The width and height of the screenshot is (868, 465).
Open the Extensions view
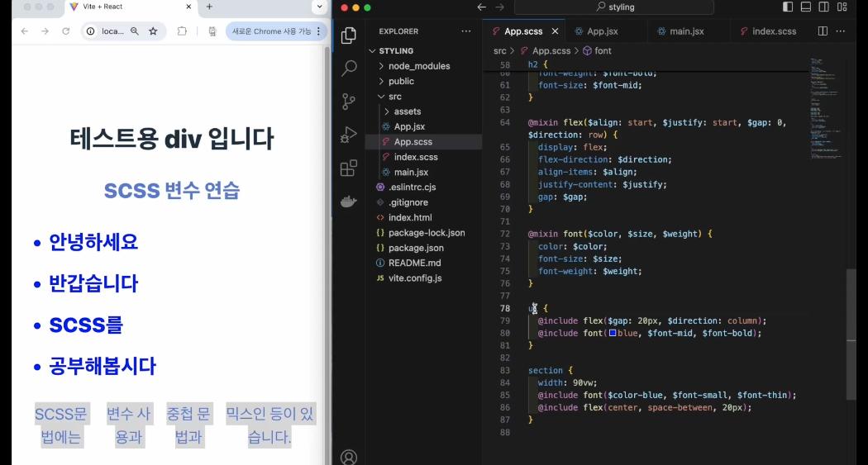point(349,168)
